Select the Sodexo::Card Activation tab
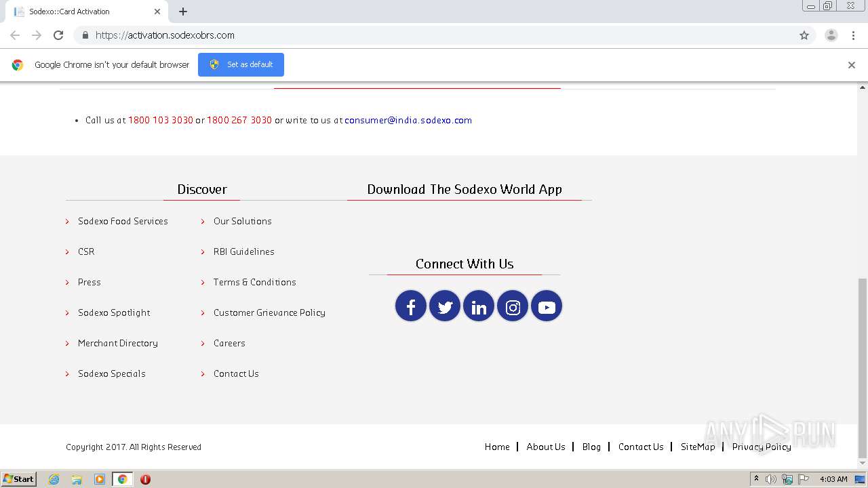The height and width of the screenshot is (488, 868). (87, 12)
